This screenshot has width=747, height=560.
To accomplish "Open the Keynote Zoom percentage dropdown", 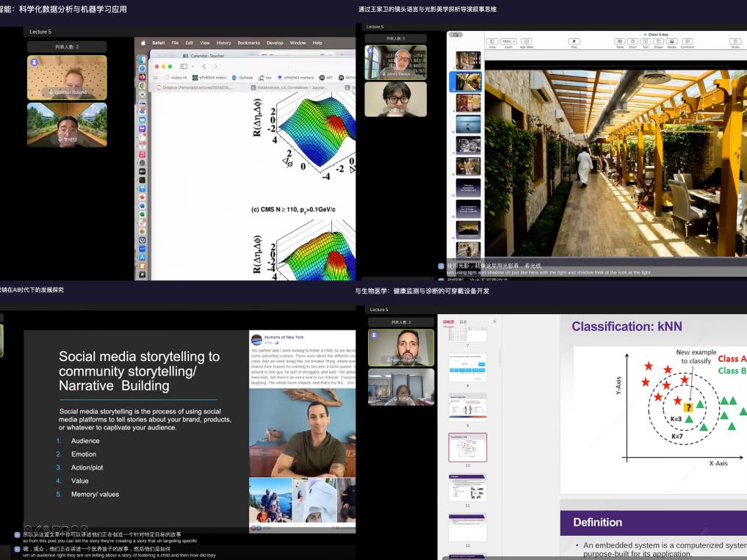I will 508,42.
